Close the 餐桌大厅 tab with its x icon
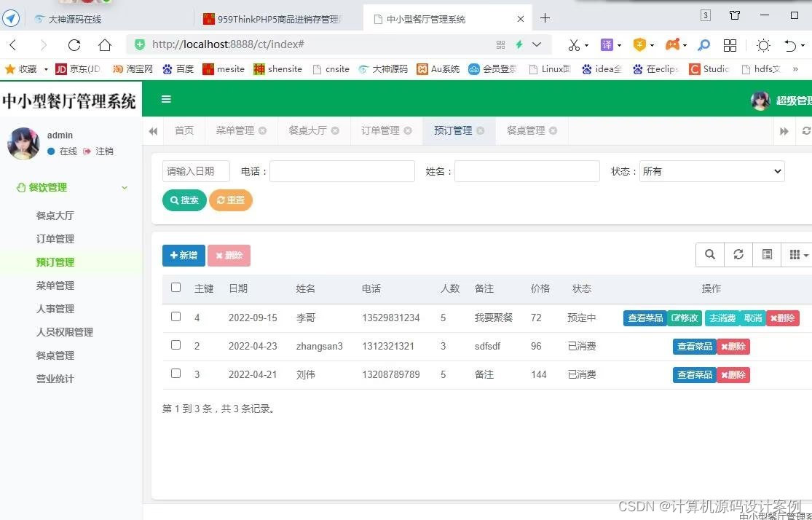 click(x=335, y=130)
